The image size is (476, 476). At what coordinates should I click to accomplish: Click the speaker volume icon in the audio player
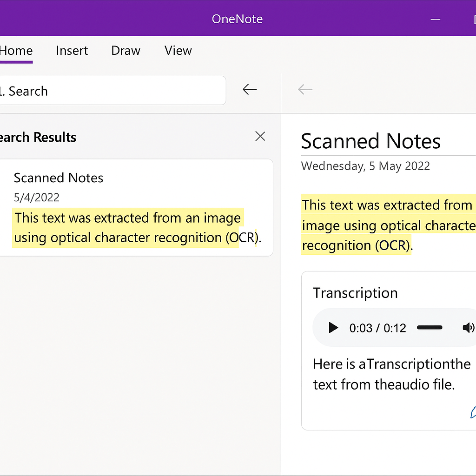pos(469,328)
